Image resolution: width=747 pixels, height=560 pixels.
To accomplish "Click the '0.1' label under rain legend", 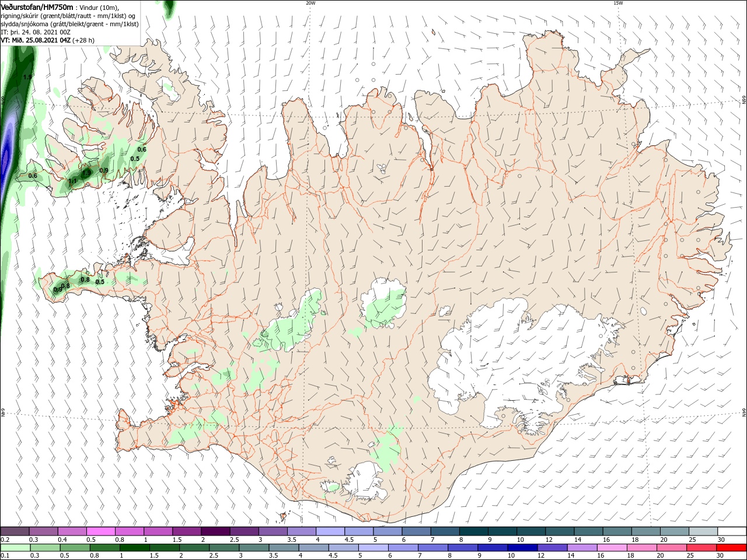I will tap(5, 556).
